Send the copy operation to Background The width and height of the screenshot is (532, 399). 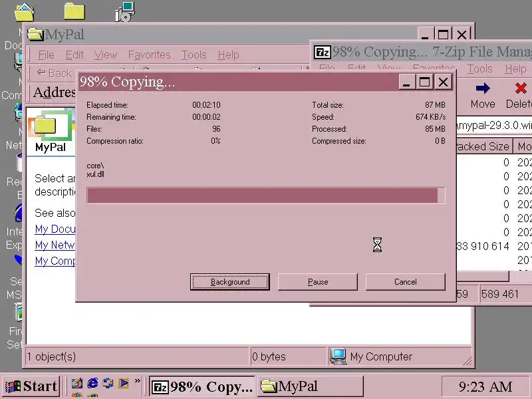tap(230, 281)
